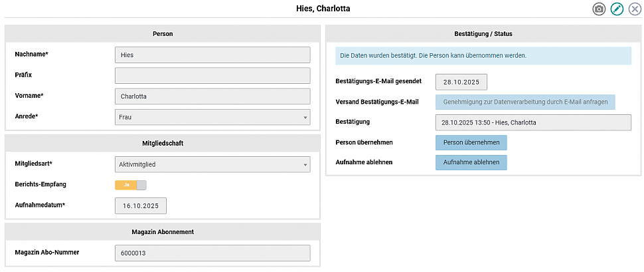Screen dimensions: 644x272
Task: Open the Anrede dropdown
Action: (x=212, y=117)
